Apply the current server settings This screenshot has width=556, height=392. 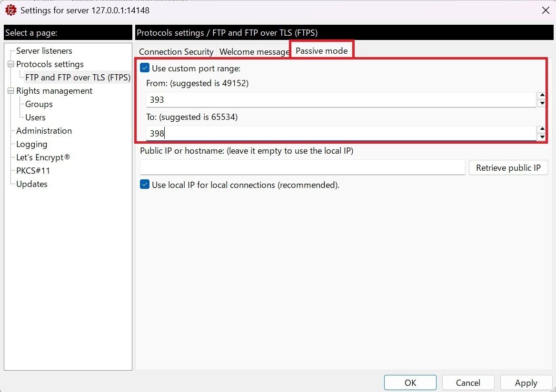click(526, 382)
